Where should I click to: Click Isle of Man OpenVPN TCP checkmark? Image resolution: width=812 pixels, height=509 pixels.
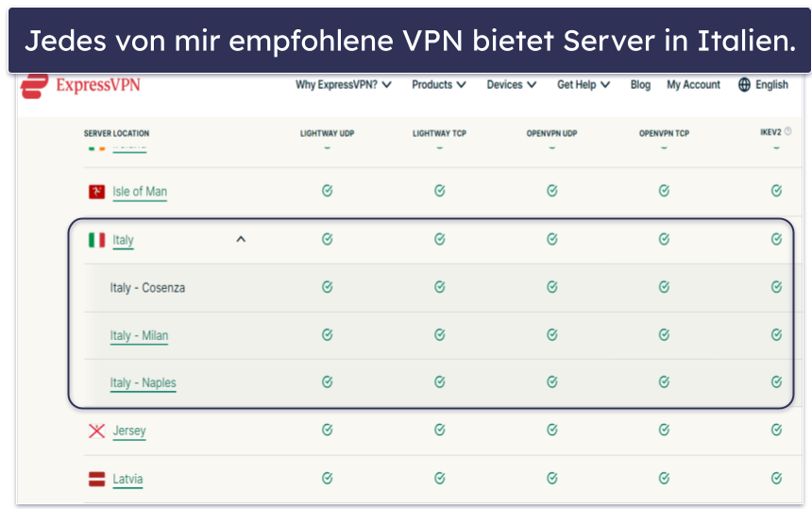664,191
